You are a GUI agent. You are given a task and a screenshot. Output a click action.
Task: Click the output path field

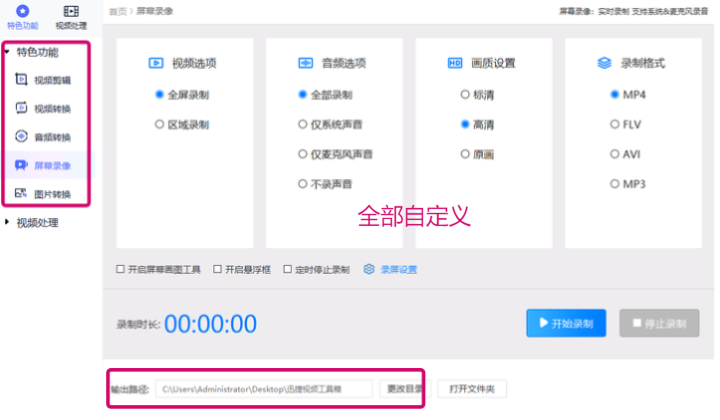tap(264, 389)
